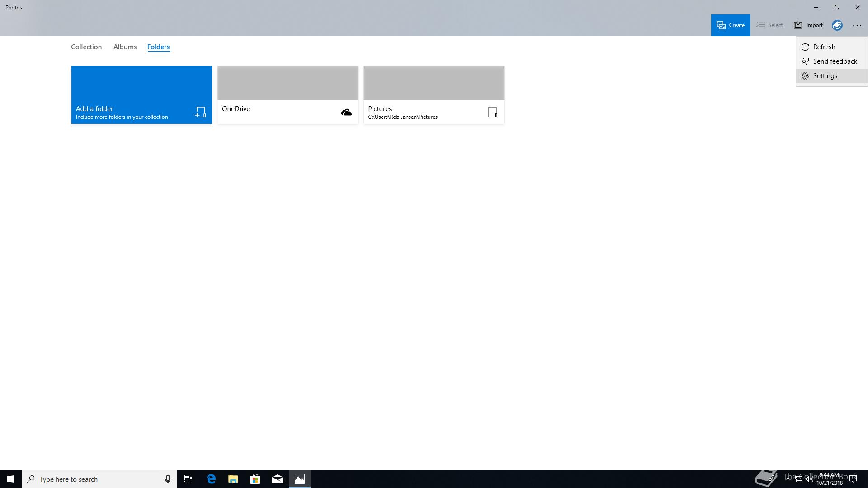
Task: Click the Pictures local device icon
Action: 493,112
